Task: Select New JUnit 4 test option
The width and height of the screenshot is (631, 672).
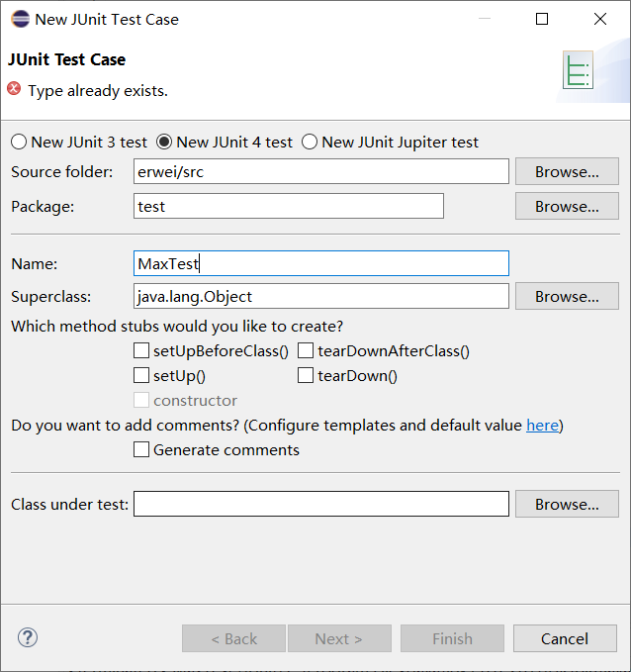Action: [x=164, y=142]
